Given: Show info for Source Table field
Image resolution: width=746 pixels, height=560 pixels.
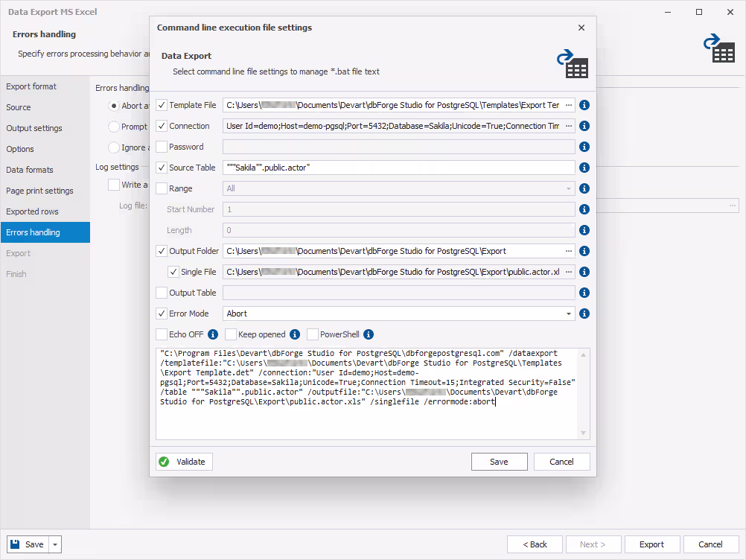Looking at the screenshot, I should point(584,168).
